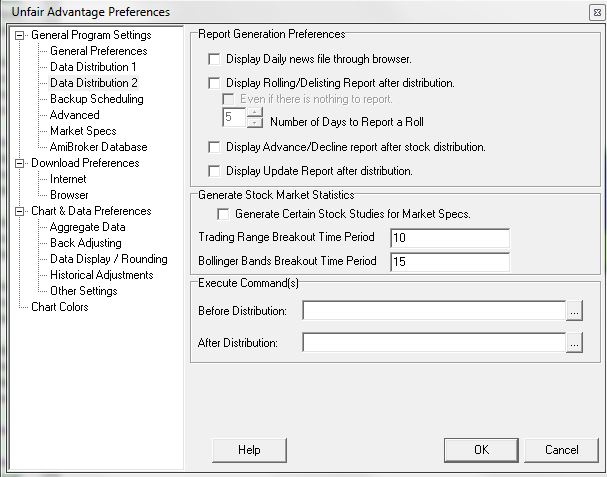The height and width of the screenshot is (477, 607).
Task: Collapse the Chart & Data Preferences node
Action: 19,211
